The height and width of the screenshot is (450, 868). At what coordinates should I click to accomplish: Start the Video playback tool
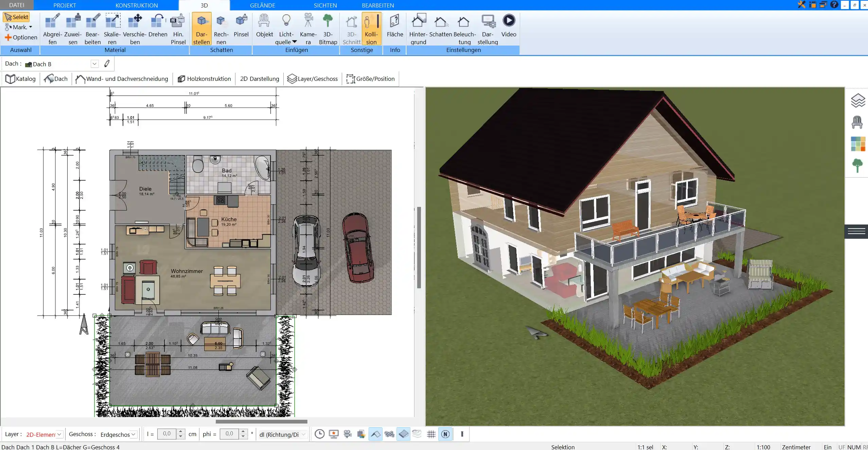(x=509, y=25)
